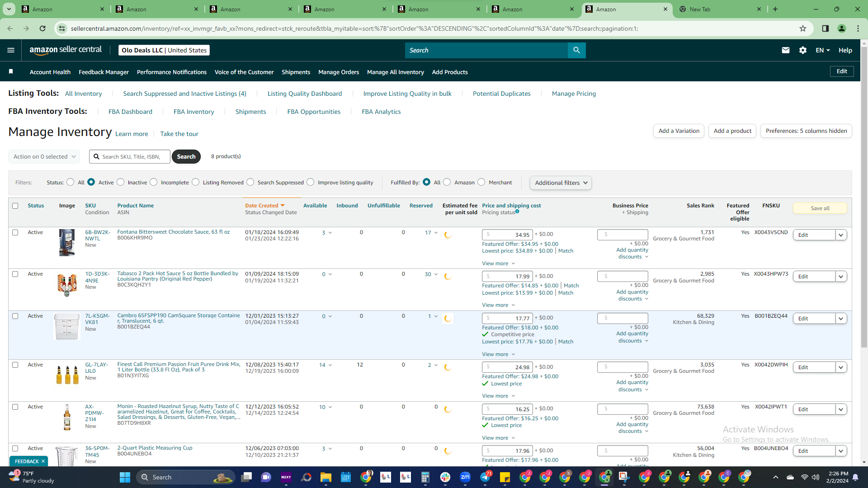The width and height of the screenshot is (868, 488).
Task: Expand 'View more' under Cambro pricing
Action: point(498,354)
